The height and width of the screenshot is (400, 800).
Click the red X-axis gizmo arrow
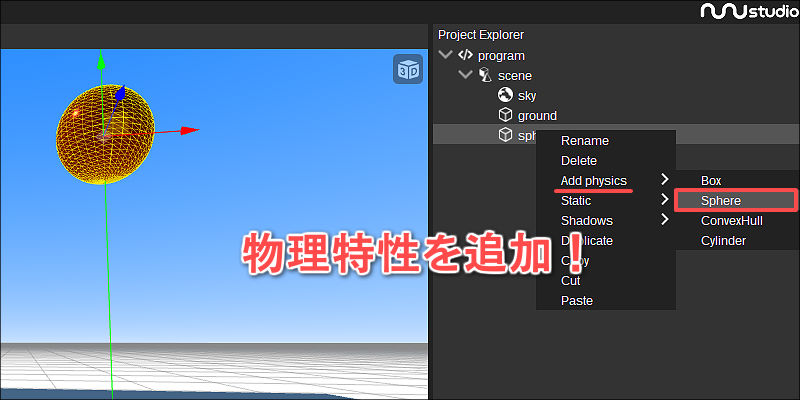pos(189,130)
